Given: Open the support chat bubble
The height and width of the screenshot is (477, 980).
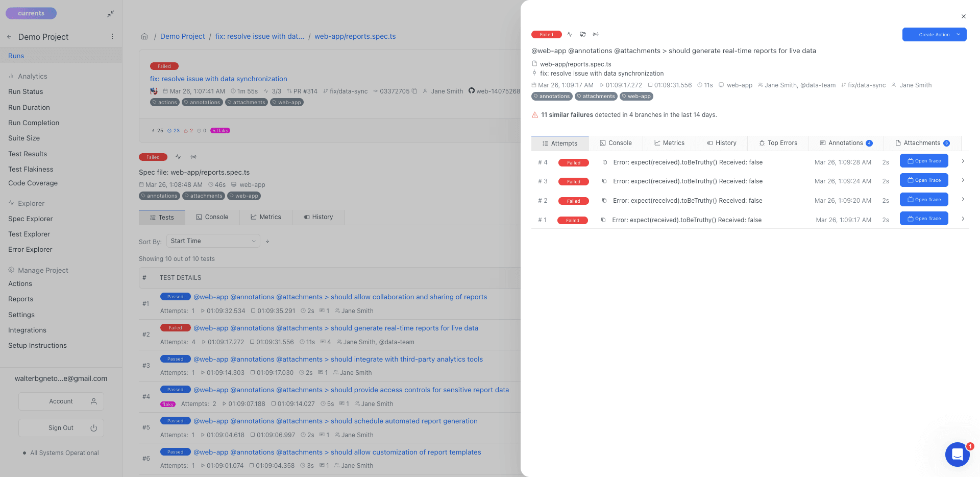Looking at the screenshot, I should coord(957,454).
